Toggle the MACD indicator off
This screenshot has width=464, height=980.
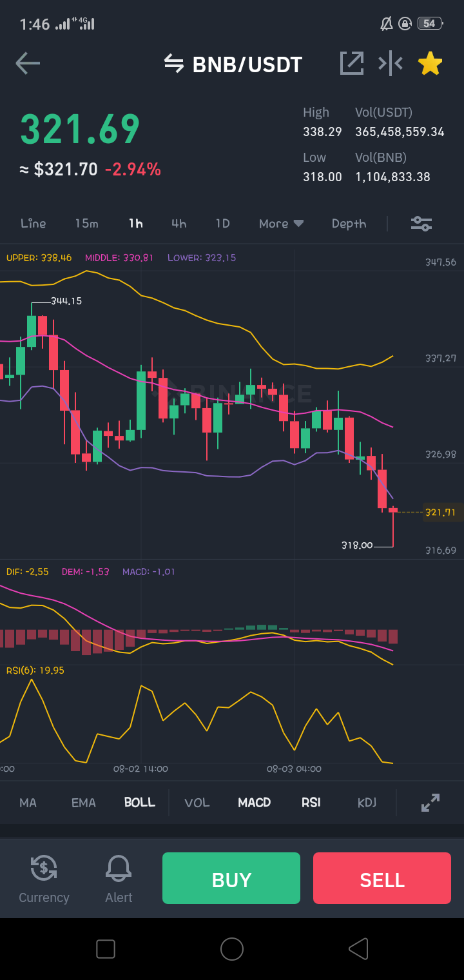pos(255,803)
